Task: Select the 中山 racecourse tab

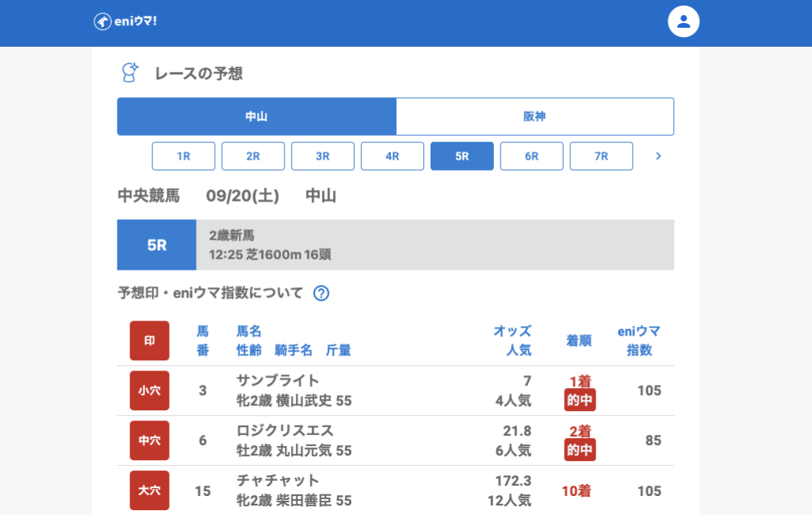Action: point(256,117)
